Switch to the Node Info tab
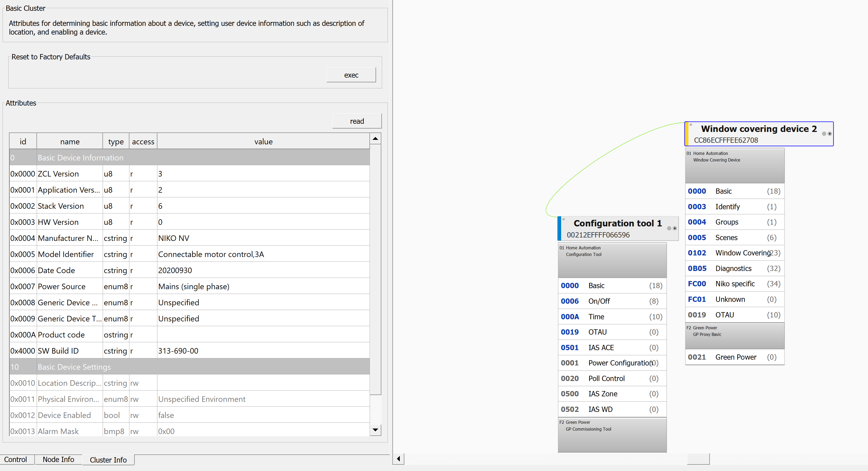The height and width of the screenshot is (471, 868). click(x=58, y=460)
